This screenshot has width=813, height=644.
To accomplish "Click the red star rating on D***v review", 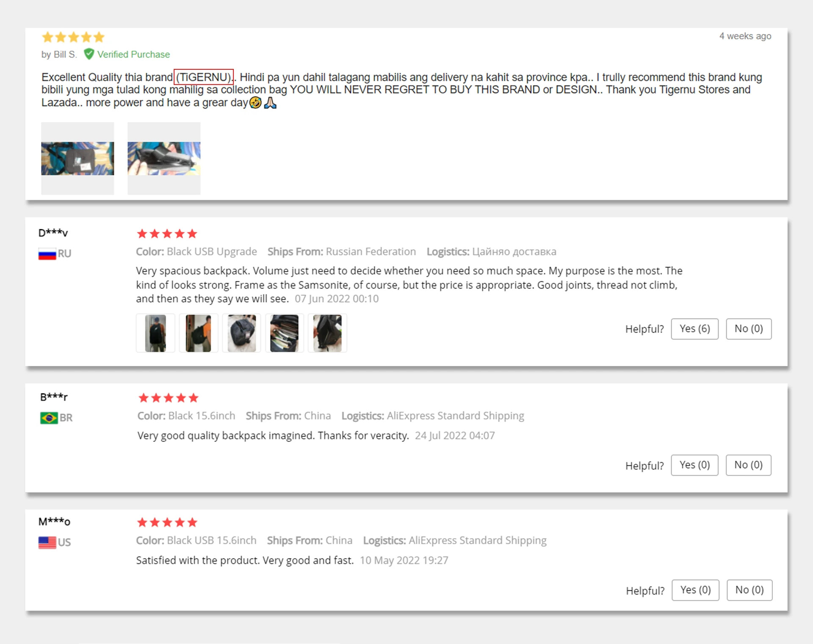I will pyautogui.click(x=167, y=234).
